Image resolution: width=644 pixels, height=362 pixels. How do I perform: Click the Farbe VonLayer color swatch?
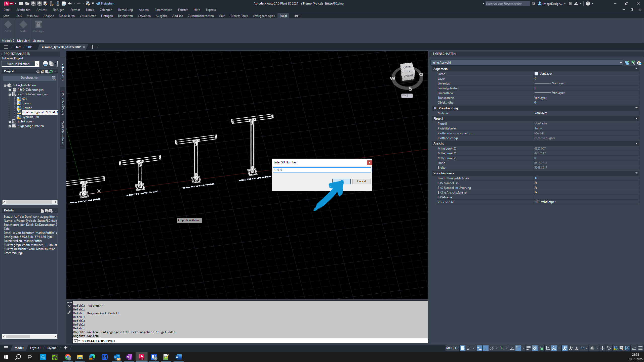point(536,74)
